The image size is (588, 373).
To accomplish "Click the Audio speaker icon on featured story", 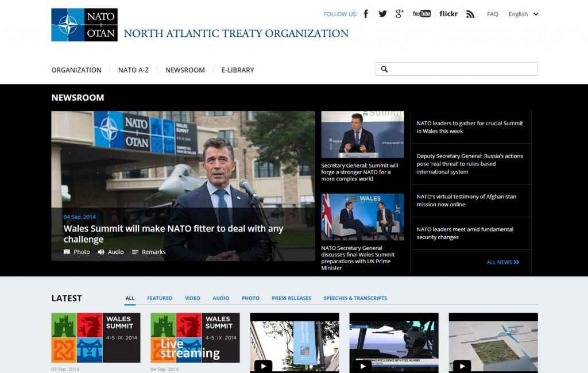I will point(101,252).
